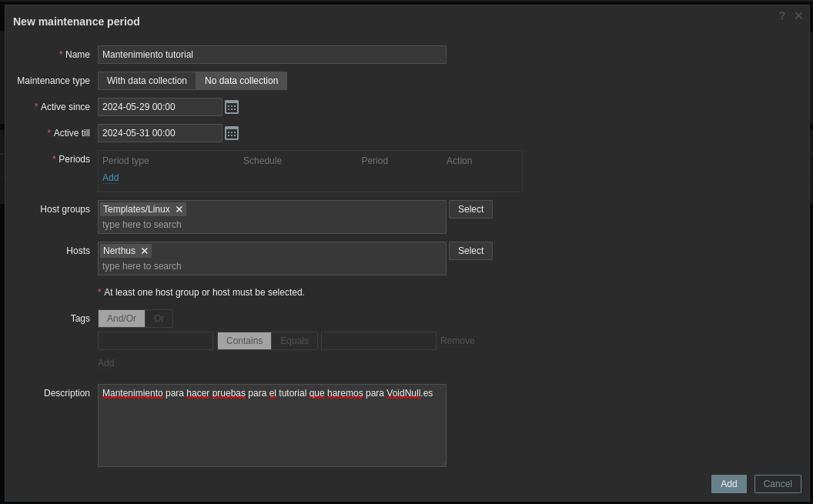Image resolution: width=813 pixels, height=504 pixels.
Task: Open the help question mark icon
Action: tap(782, 15)
